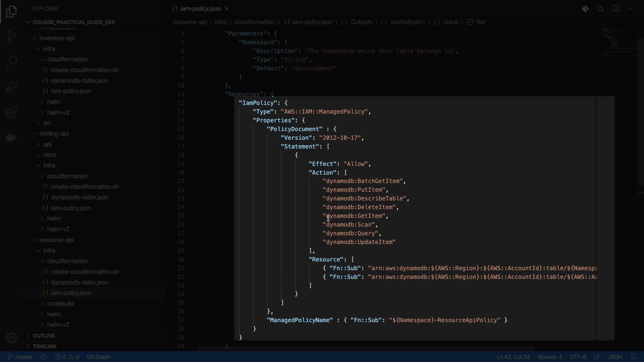Open the notifications bell in status bar
Screen dimensions: 644x362
coord(633,357)
